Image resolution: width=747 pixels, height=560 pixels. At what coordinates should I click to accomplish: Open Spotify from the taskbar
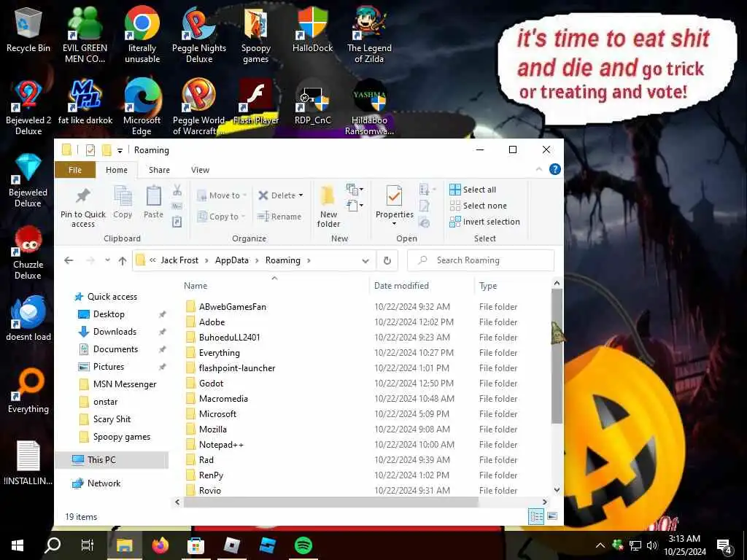[303, 545]
